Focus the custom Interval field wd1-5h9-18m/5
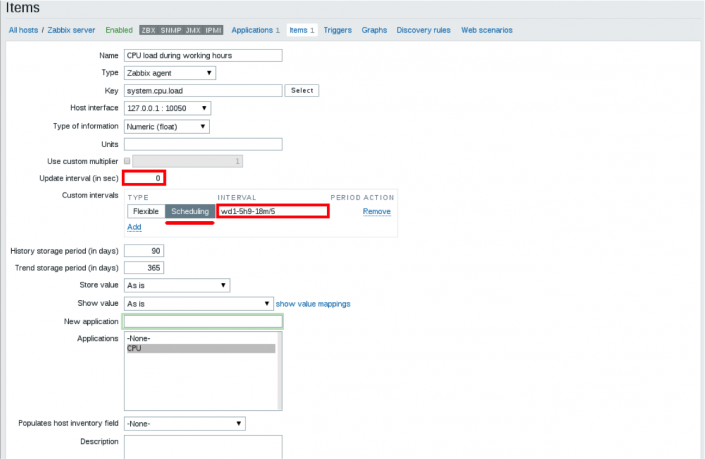Image resolution: width=705 pixels, height=459 pixels. coord(273,211)
